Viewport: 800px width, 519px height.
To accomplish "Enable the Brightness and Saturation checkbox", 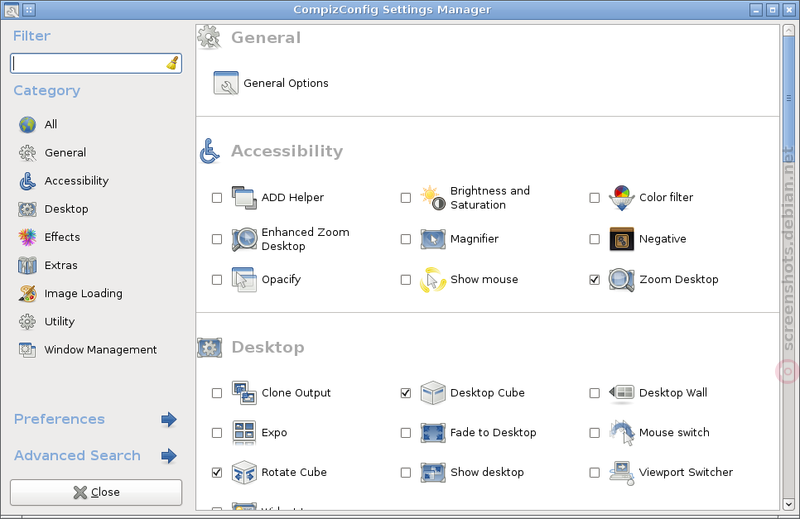I will 406,197.
